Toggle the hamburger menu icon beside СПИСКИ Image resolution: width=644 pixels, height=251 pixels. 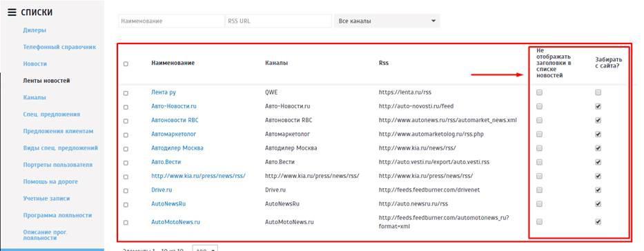12,12
